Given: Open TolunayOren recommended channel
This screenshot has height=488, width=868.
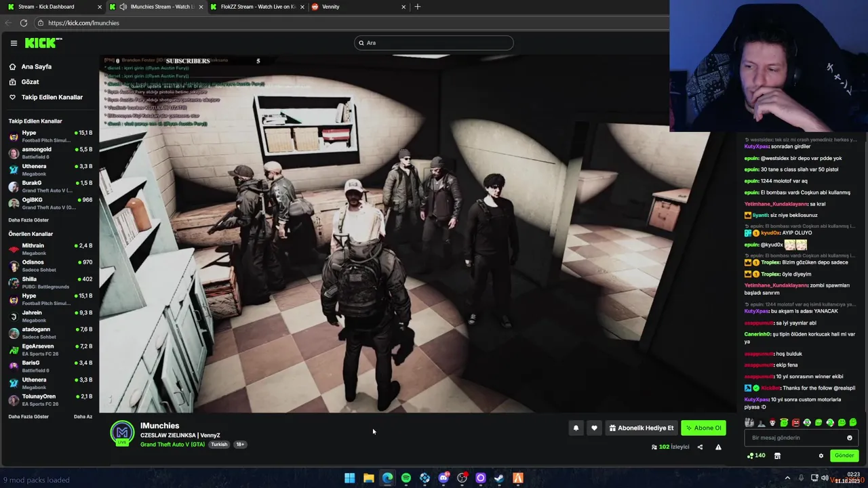Looking at the screenshot, I should point(50,400).
